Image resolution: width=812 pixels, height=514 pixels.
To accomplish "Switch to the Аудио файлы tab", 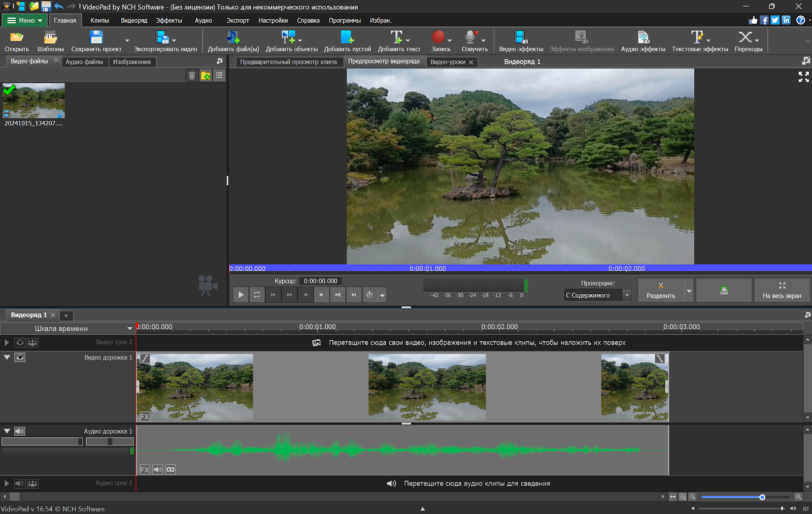I will (84, 61).
